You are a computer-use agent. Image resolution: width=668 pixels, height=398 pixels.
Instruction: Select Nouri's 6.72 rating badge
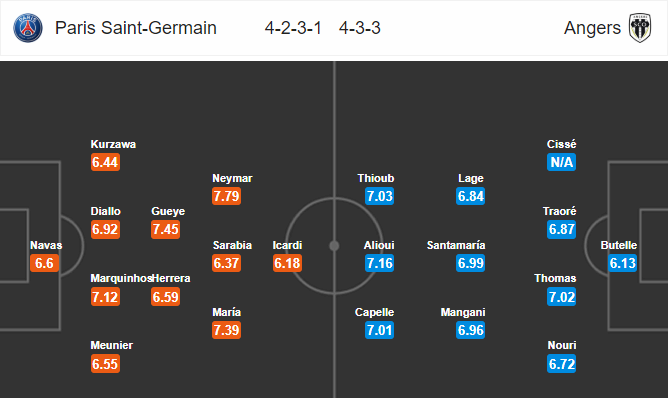pyautogui.click(x=561, y=364)
